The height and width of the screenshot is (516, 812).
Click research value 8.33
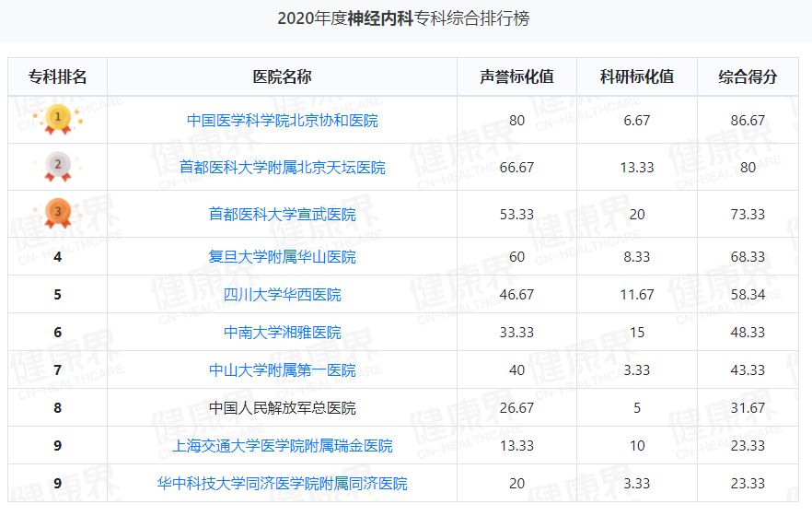(x=637, y=256)
